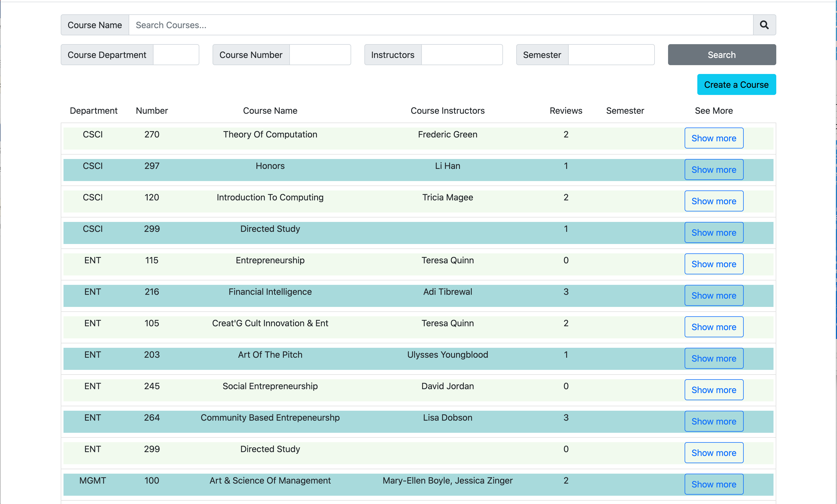Click the Course Department input box

coord(176,55)
